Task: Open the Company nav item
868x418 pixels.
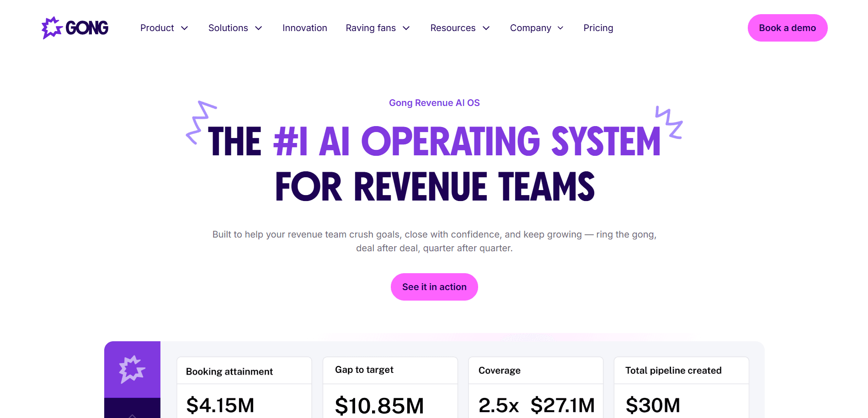Action: point(531,28)
